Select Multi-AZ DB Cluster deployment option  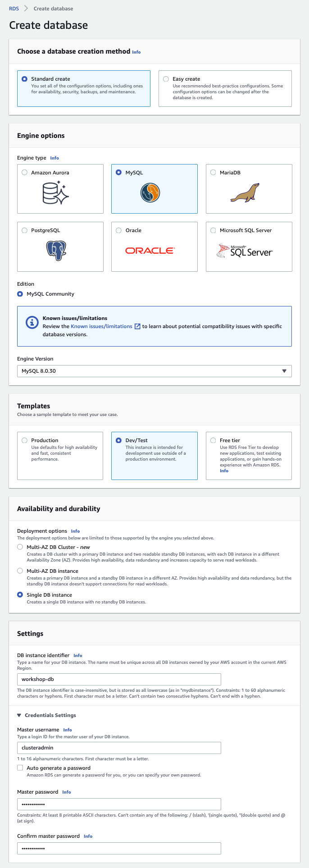point(20,547)
